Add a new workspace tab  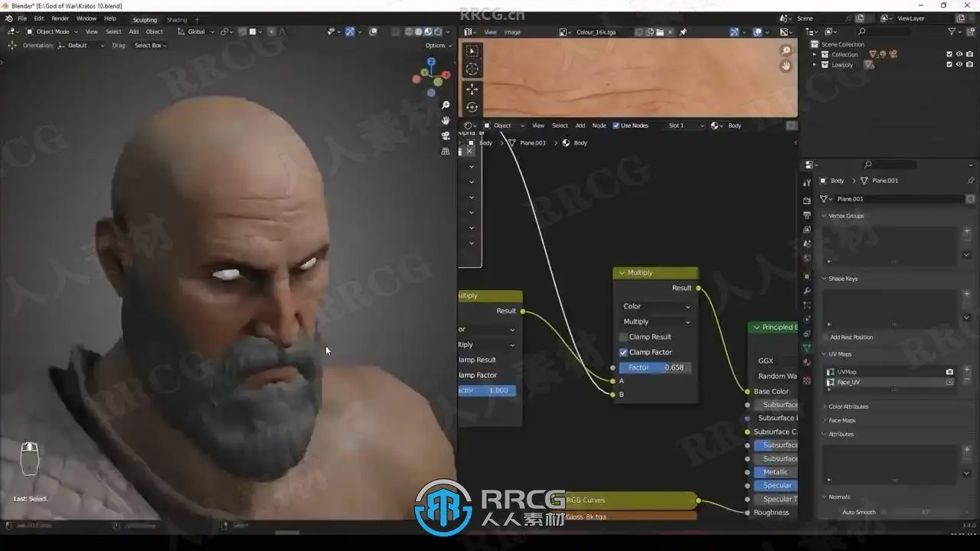coord(197,20)
